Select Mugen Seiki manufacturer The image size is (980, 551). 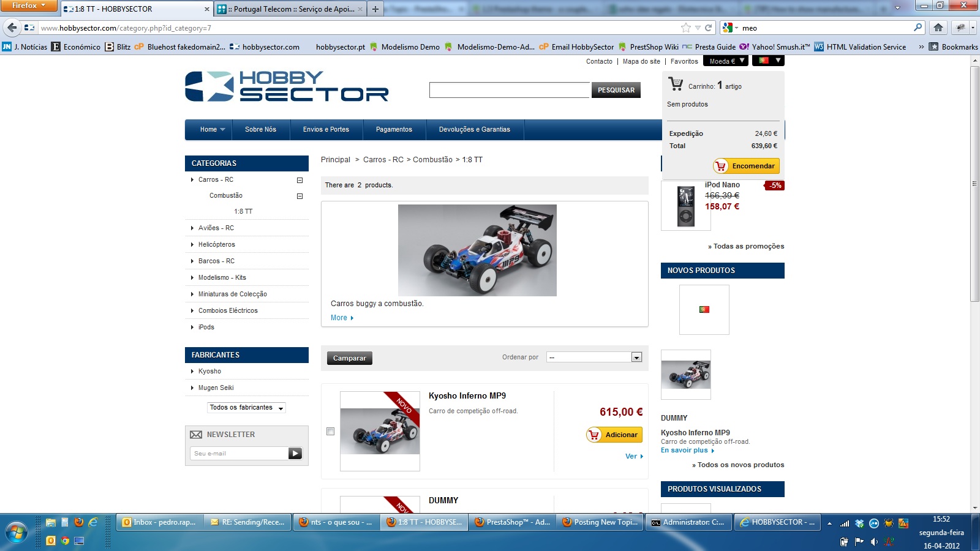pyautogui.click(x=216, y=388)
